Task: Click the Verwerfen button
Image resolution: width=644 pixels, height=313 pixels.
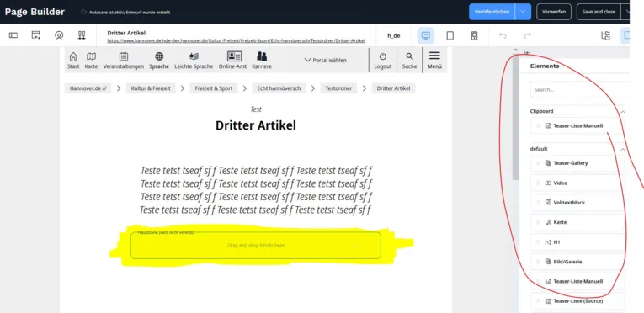Action: (x=554, y=12)
